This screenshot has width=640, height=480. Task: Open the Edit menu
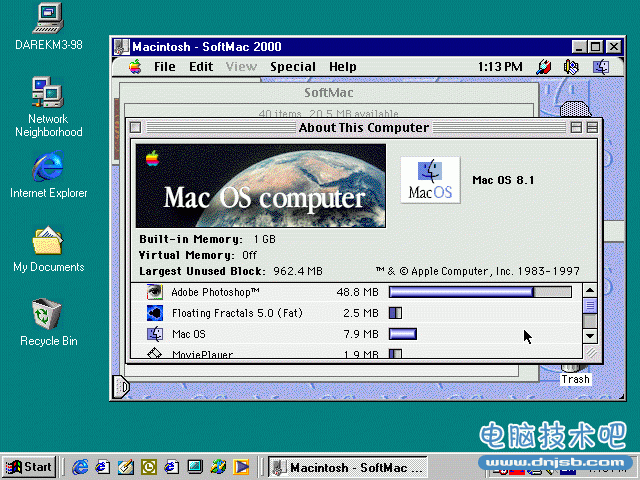(202, 67)
